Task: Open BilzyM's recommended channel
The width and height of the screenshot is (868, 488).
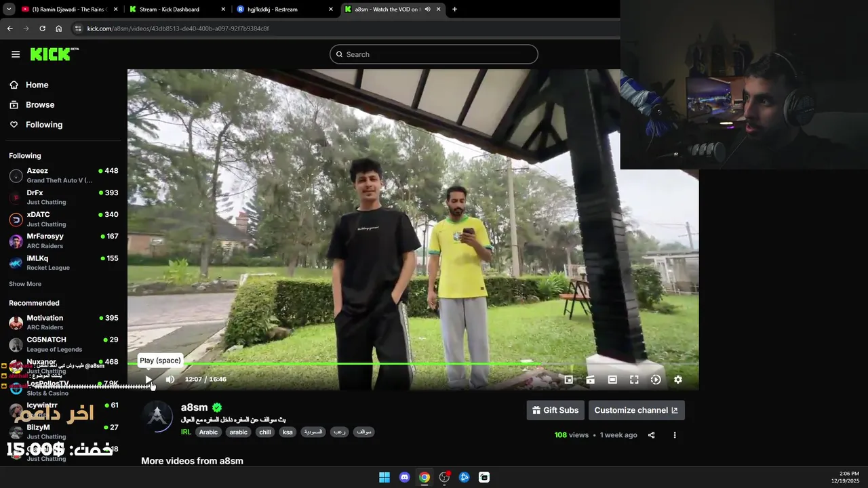Action: coord(64,432)
